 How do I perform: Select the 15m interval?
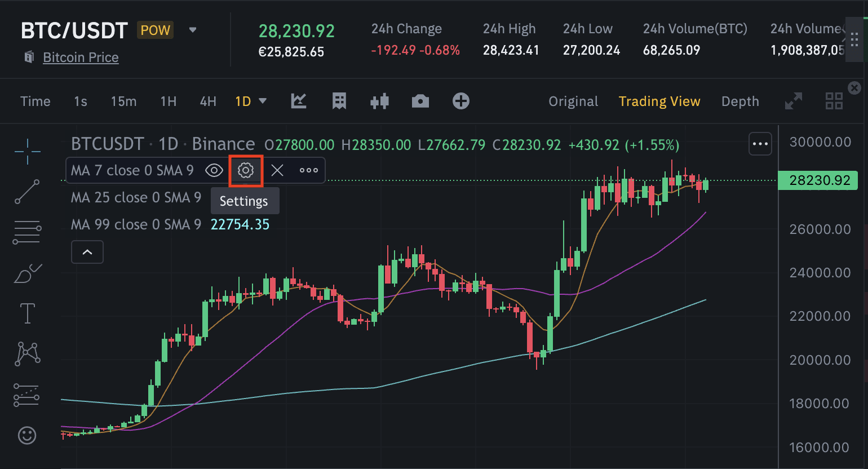tap(124, 101)
